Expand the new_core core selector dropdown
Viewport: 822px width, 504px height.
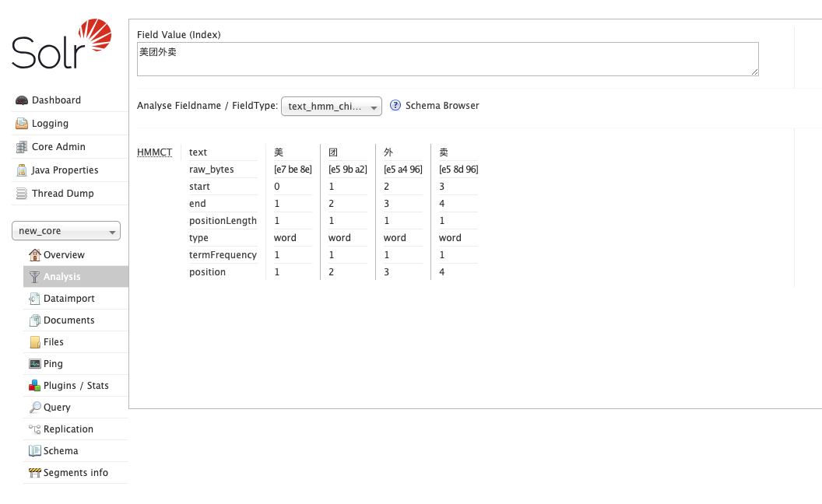(66, 231)
